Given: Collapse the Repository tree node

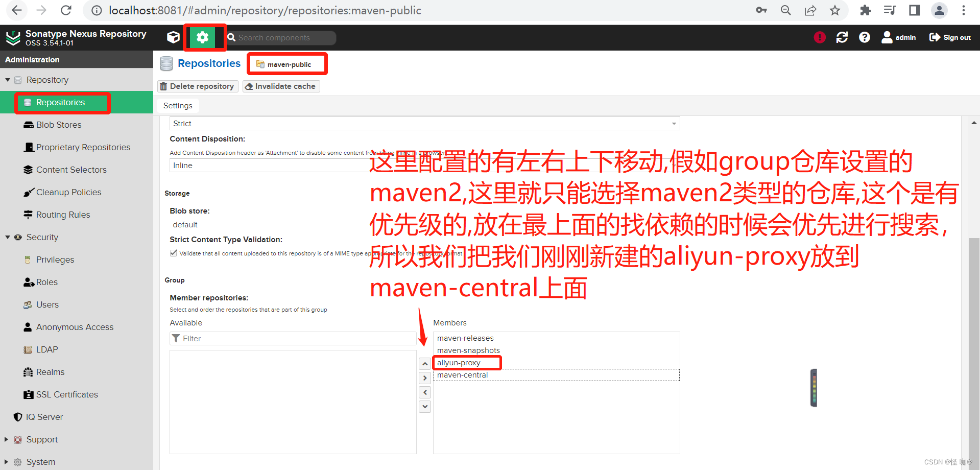Looking at the screenshot, I should [7, 80].
